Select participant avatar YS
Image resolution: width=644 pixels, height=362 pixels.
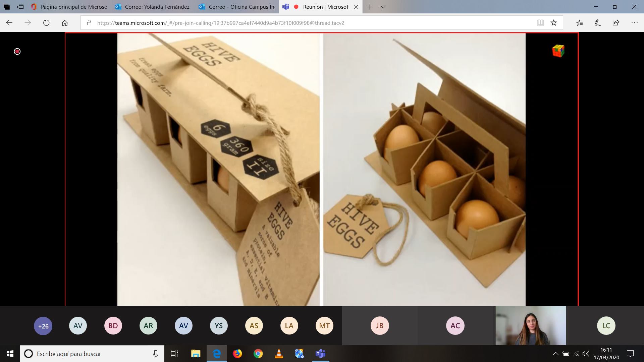(x=219, y=325)
